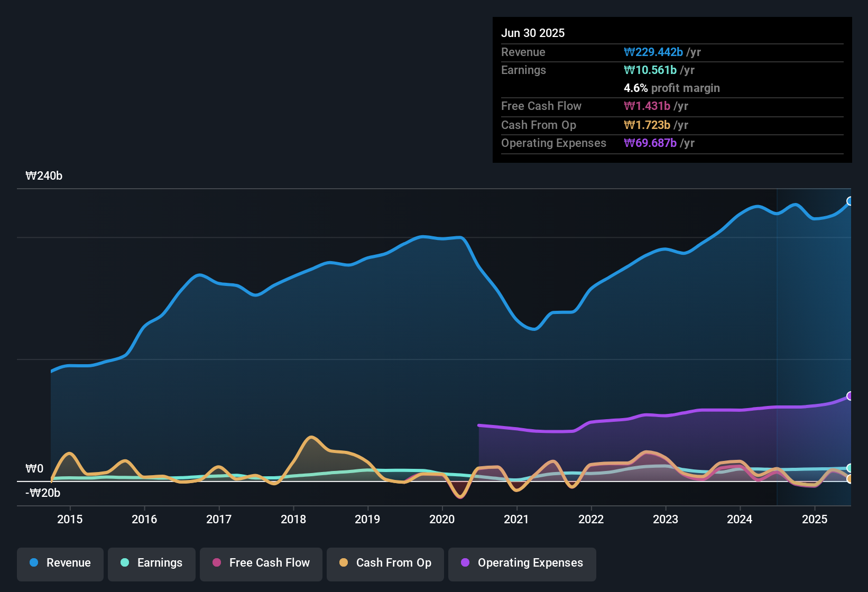
Task: Click the orange Cash From Op legend dot
Action: 344,562
